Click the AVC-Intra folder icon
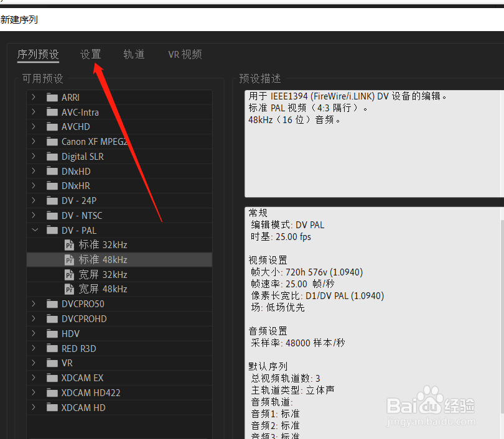The height and width of the screenshot is (439, 504). [x=52, y=112]
